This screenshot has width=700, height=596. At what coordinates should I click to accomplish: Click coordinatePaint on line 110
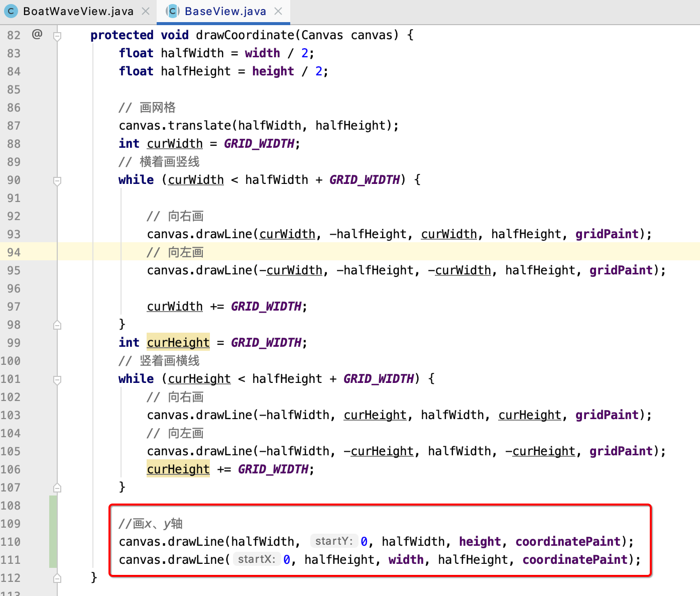click(568, 542)
